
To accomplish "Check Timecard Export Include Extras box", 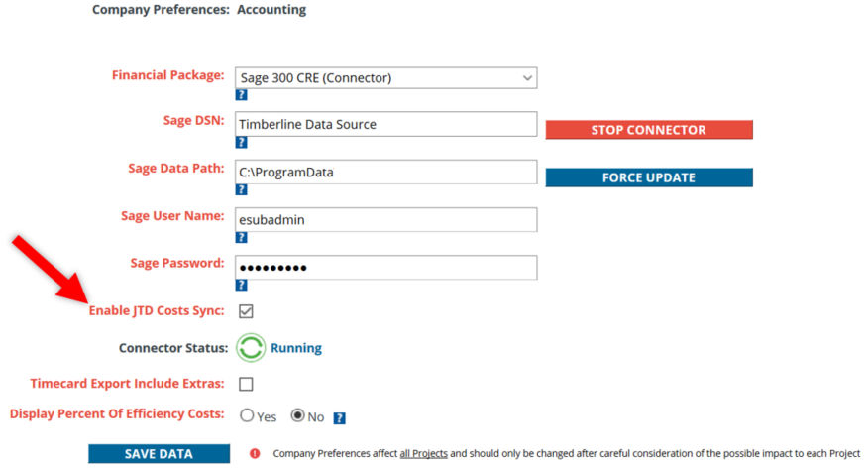I will 247,384.
